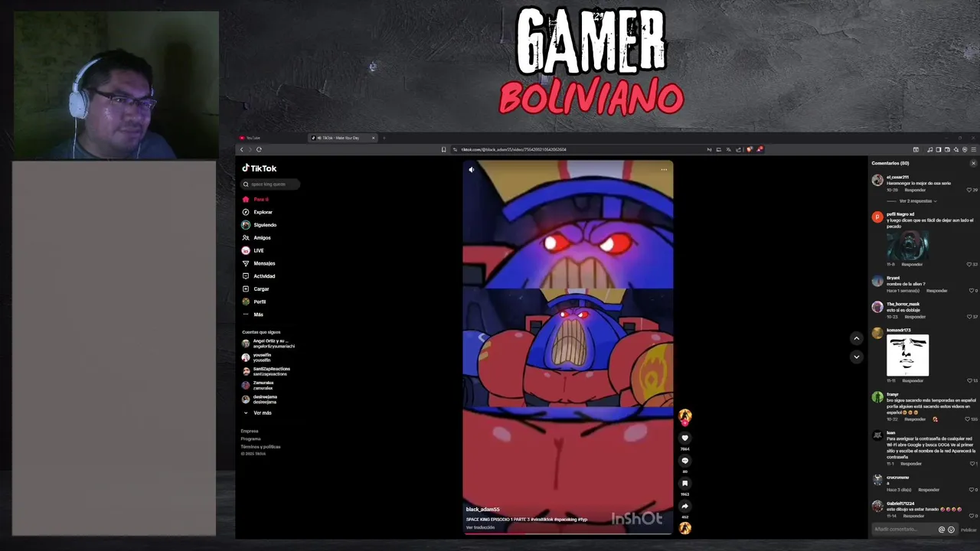Open video three-dot options menu

[x=664, y=170]
